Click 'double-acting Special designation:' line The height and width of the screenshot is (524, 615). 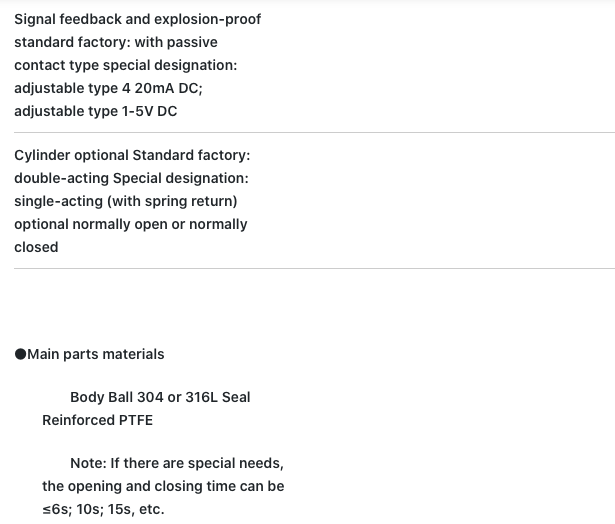click(x=131, y=178)
